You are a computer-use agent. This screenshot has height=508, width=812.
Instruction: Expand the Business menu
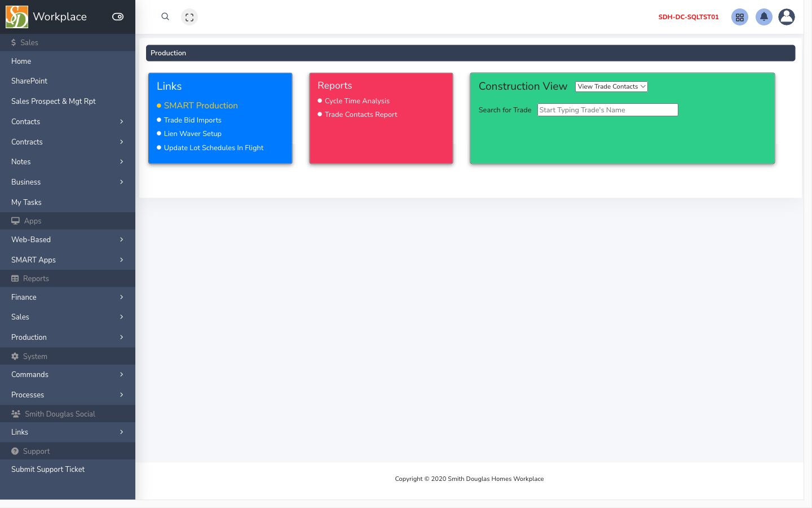point(68,182)
